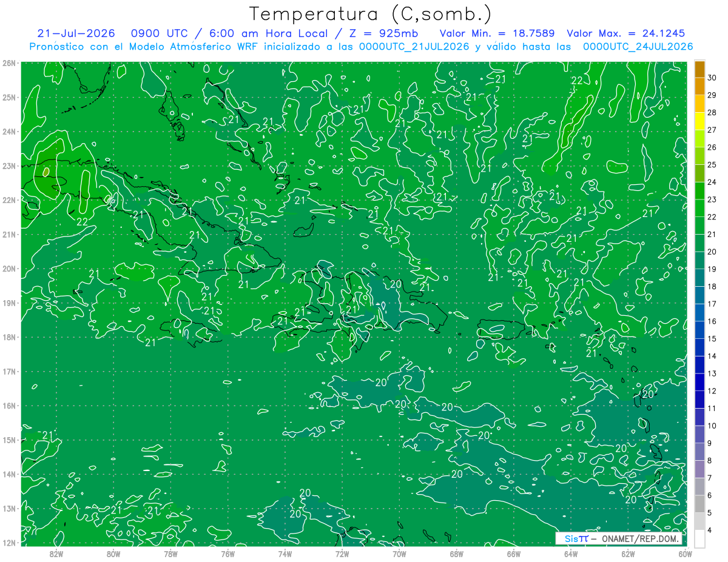This screenshot has width=728, height=562.
Task: Click latitude axis label '14N'
Action: (8, 474)
